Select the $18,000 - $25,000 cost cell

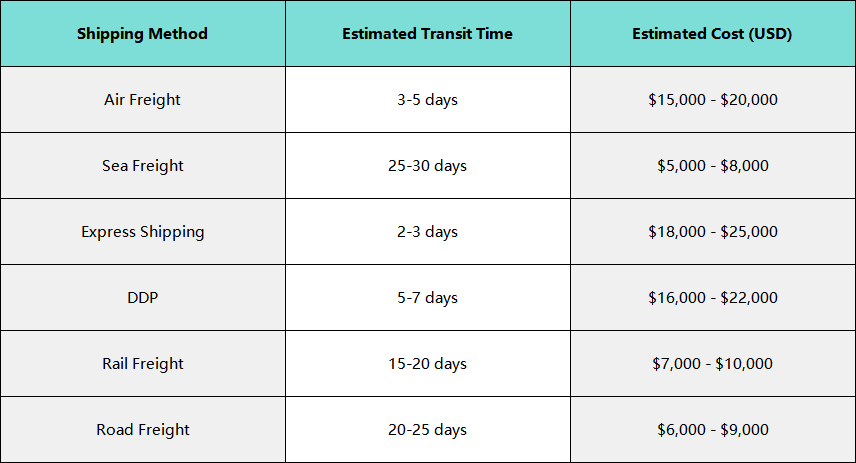tap(712, 232)
